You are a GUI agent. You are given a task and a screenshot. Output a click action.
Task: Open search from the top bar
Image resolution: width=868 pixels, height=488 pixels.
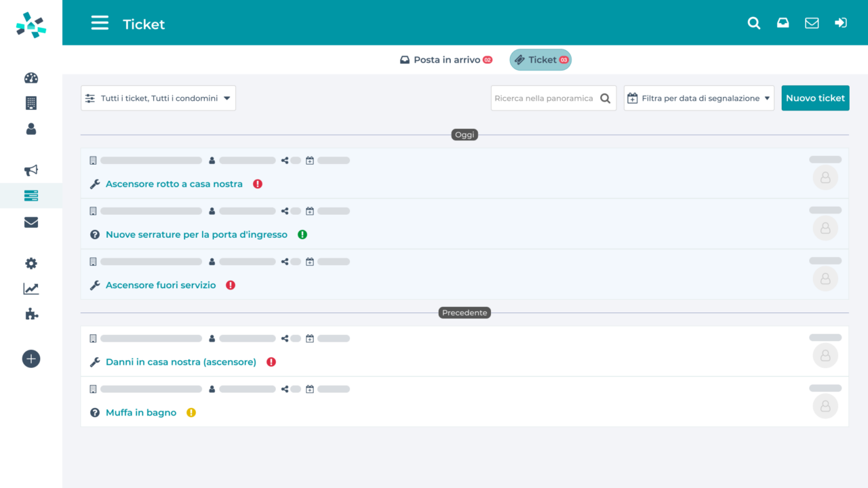(x=754, y=22)
